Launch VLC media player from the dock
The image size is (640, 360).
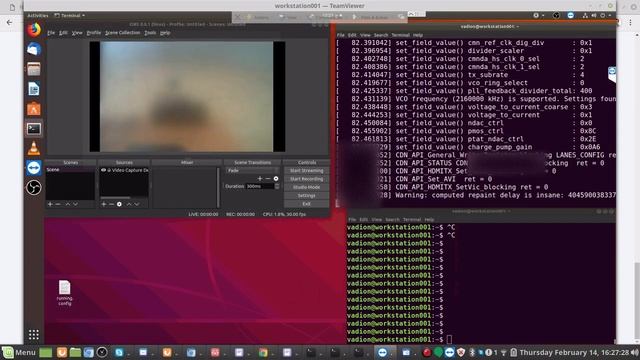click(34, 148)
